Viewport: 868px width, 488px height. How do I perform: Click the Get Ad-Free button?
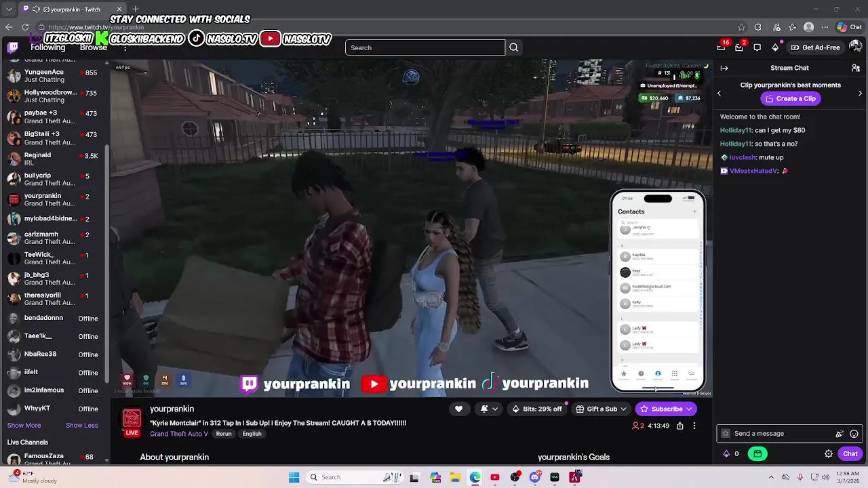point(815,47)
